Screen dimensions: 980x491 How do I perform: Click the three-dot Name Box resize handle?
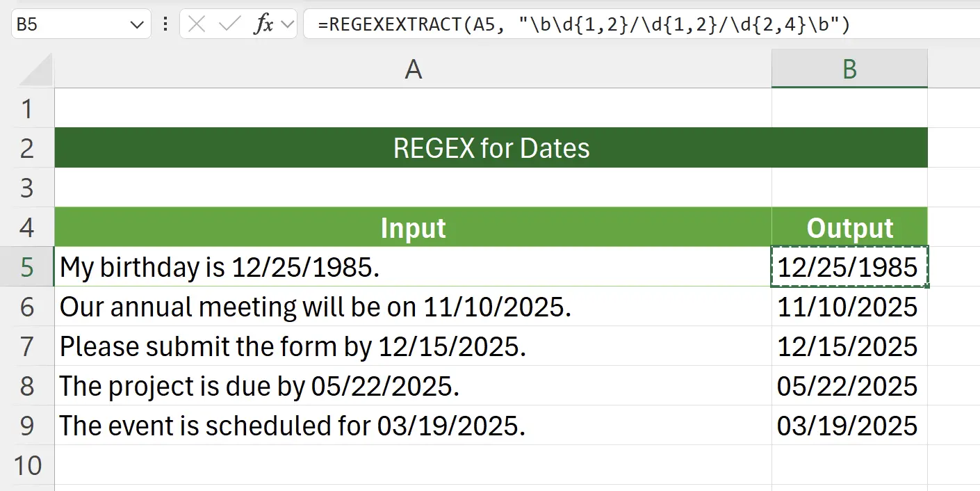[165, 23]
